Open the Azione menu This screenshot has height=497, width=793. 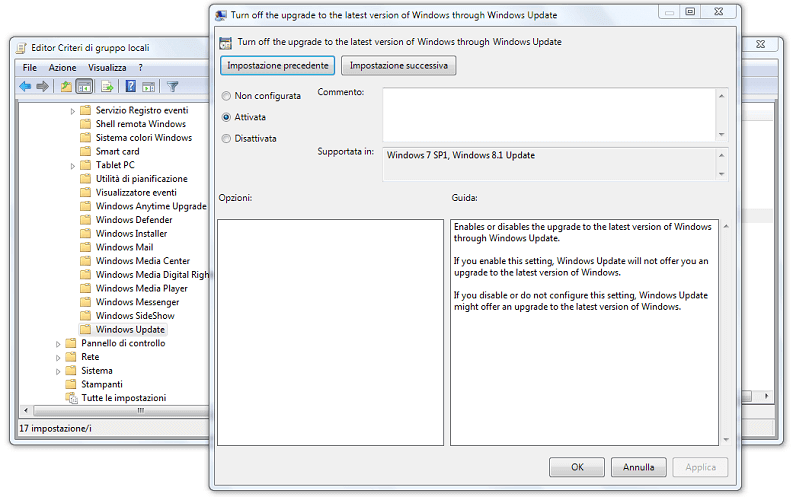(62, 68)
